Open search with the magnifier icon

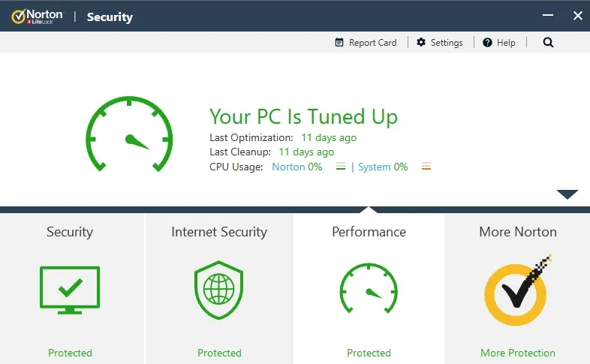click(x=548, y=43)
